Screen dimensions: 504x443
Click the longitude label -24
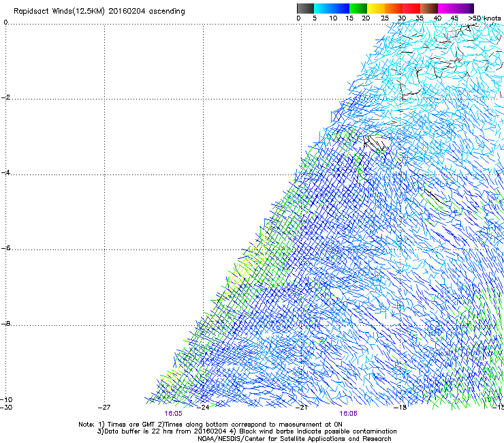point(203,408)
